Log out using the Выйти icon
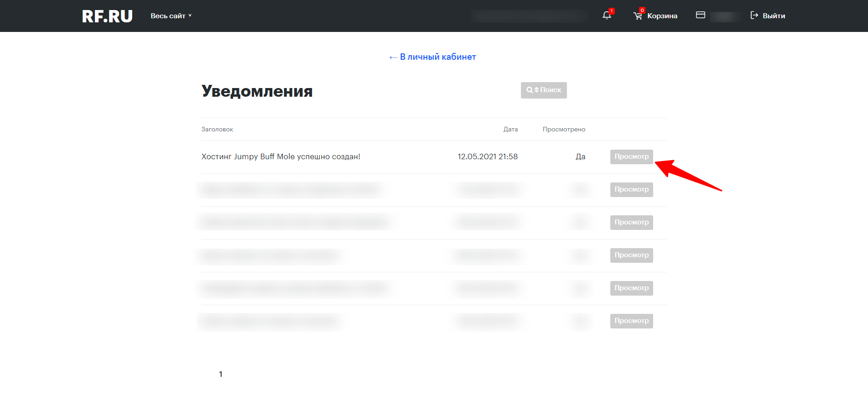868x406 pixels. coord(754,16)
